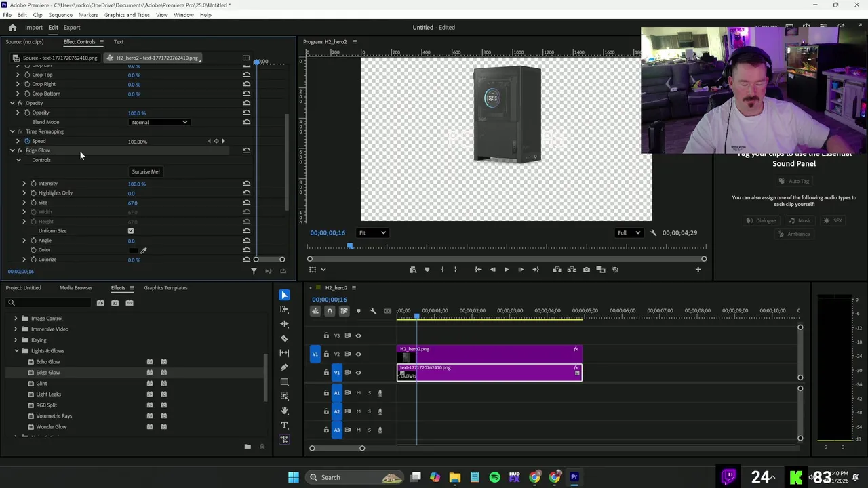Viewport: 868px width, 488px height.
Task: Expand the Intensity parameter
Action: point(24,184)
